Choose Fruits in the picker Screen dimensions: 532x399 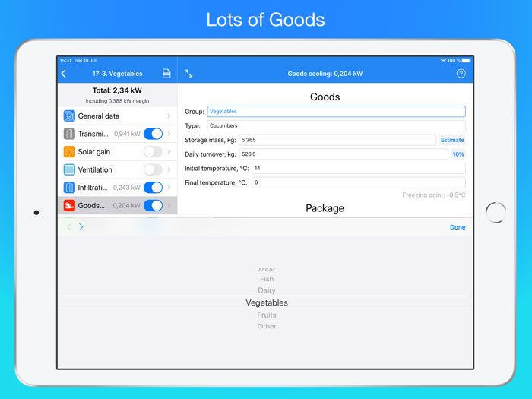267,315
